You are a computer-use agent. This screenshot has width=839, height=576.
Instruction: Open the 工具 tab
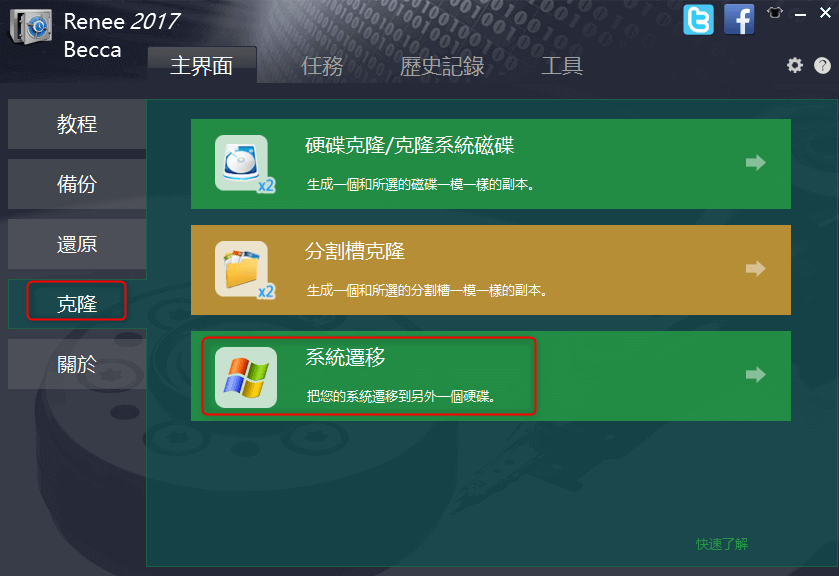coord(562,66)
